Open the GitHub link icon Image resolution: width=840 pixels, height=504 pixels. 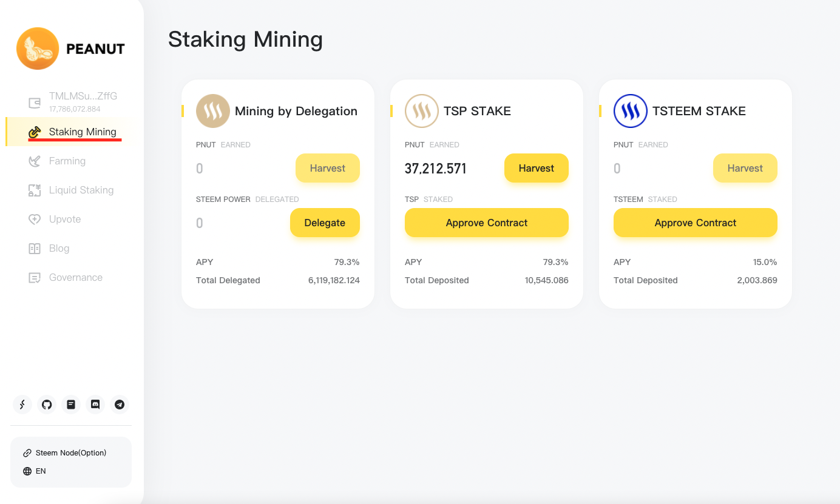pos(47,405)
